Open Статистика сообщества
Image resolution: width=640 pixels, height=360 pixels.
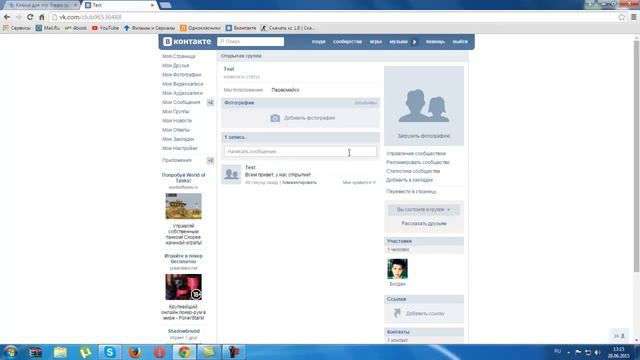[x=413, y=171]
